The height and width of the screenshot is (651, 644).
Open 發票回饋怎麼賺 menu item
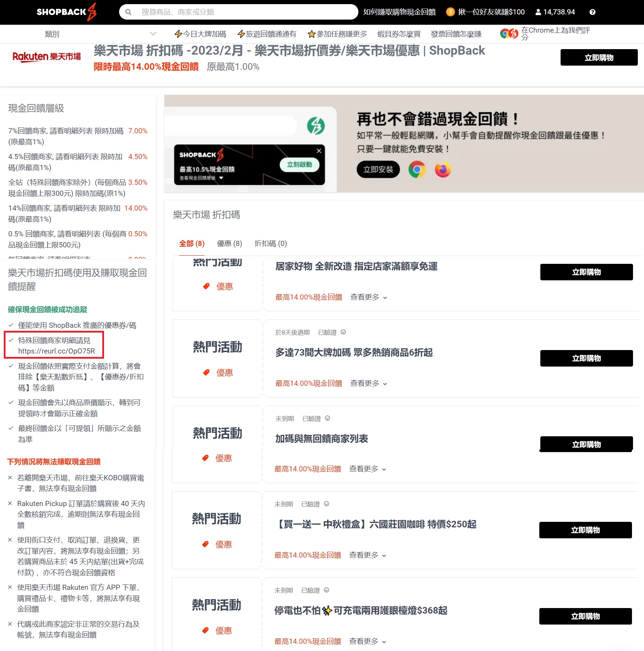456,34
